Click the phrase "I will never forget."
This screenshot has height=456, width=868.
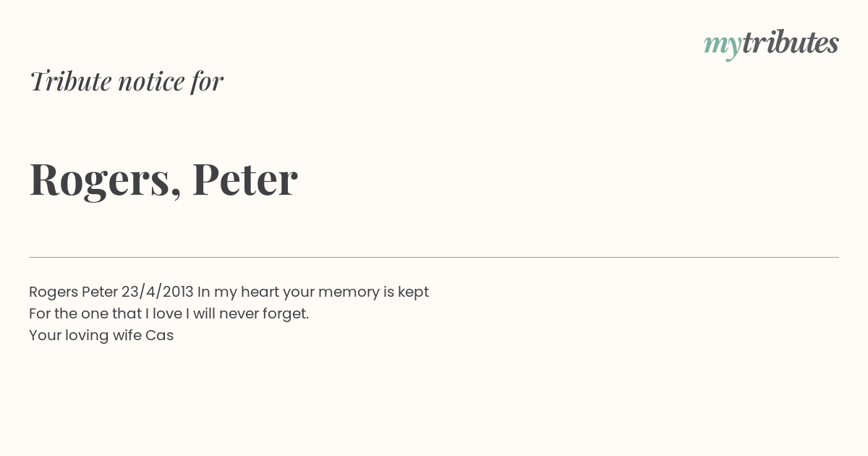(x=246, y=314)
